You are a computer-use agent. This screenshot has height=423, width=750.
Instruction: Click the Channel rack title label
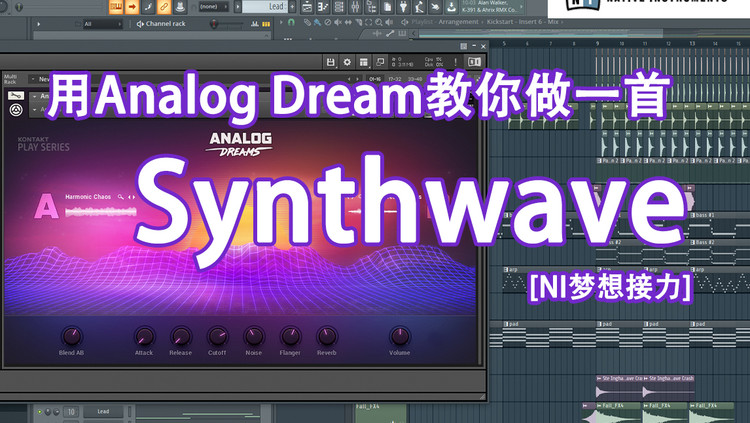tap(165, 23)
